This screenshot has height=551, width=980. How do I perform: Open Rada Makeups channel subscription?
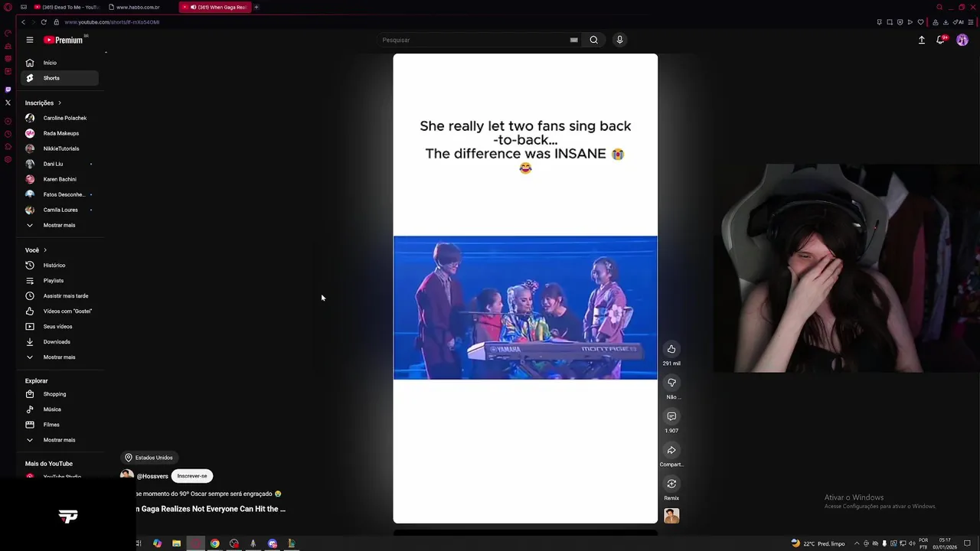[x=60, y=133]
